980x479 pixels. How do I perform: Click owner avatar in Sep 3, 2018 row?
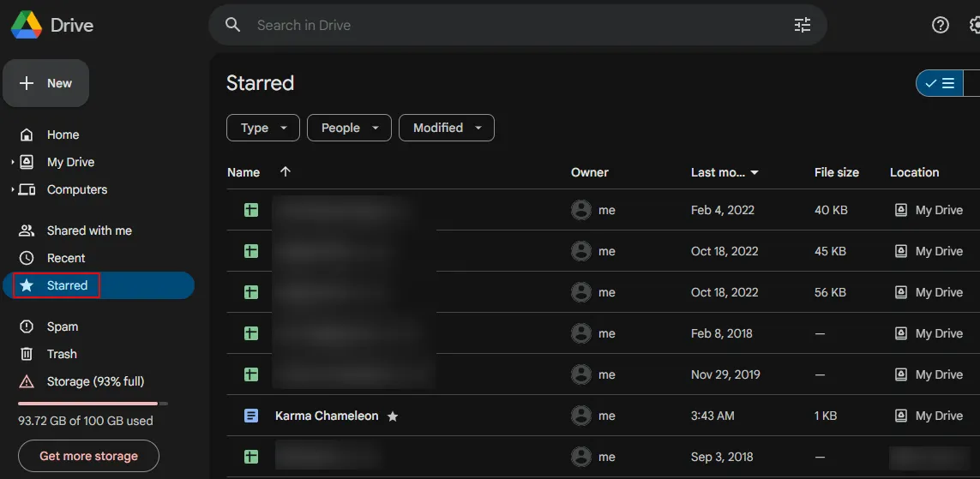tap(581, 457)
